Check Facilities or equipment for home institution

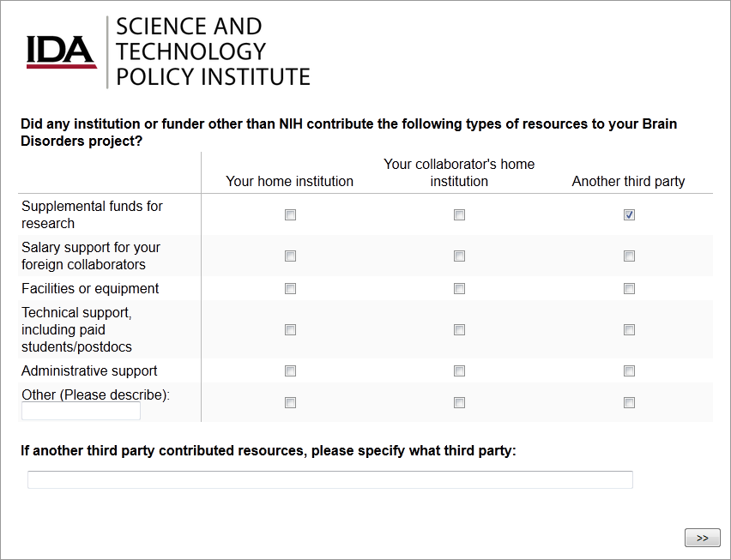click(290, 289)
